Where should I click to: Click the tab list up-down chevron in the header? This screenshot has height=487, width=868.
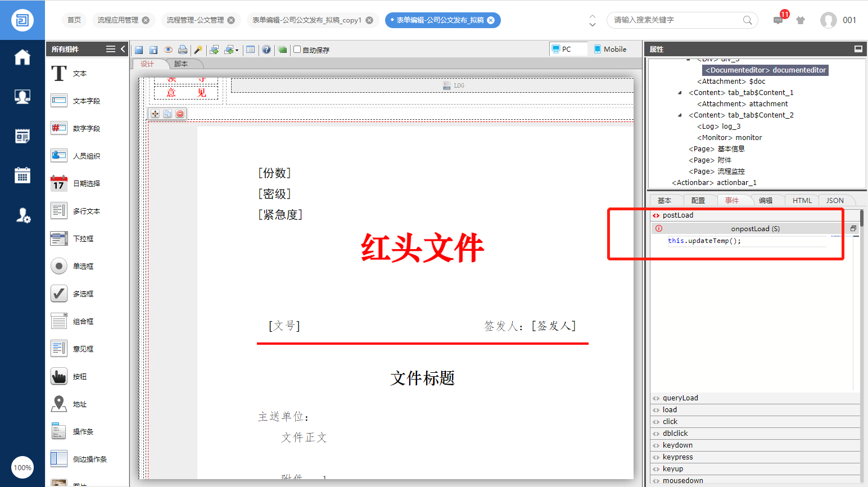click(x=593, y=20)
